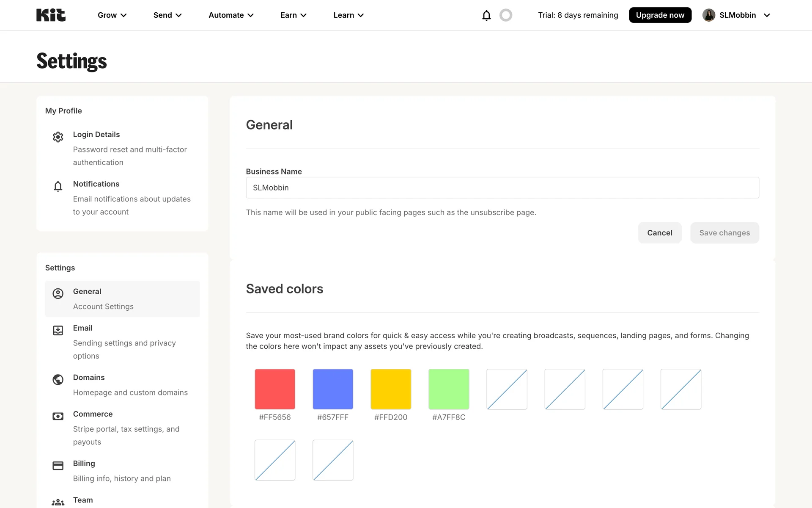Click the Login Details gear icon
812x508 pixels.
[x=58, y=137]
